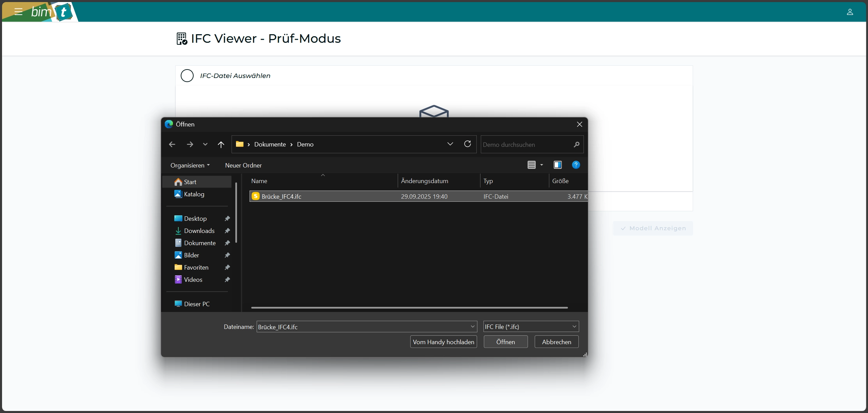Click Vom Handy hochladen button
868x413 pixels.
coord(443,342)
